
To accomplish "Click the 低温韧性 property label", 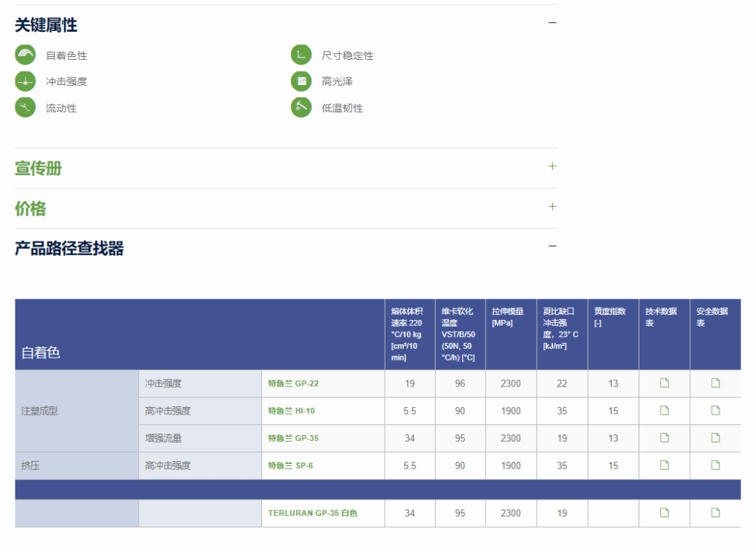I will tap(343, 108).
